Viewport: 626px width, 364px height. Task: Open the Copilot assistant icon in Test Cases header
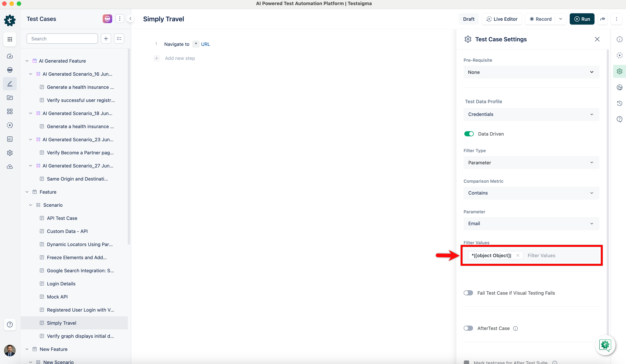(x=107, y=19)
